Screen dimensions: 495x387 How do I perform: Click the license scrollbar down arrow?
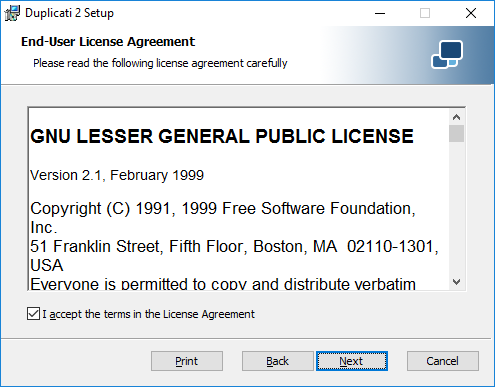(x=456, y=282)
